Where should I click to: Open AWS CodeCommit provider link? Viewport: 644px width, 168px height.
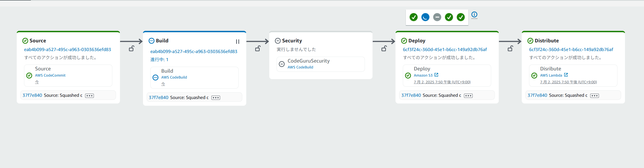click(x=50, y=75)
